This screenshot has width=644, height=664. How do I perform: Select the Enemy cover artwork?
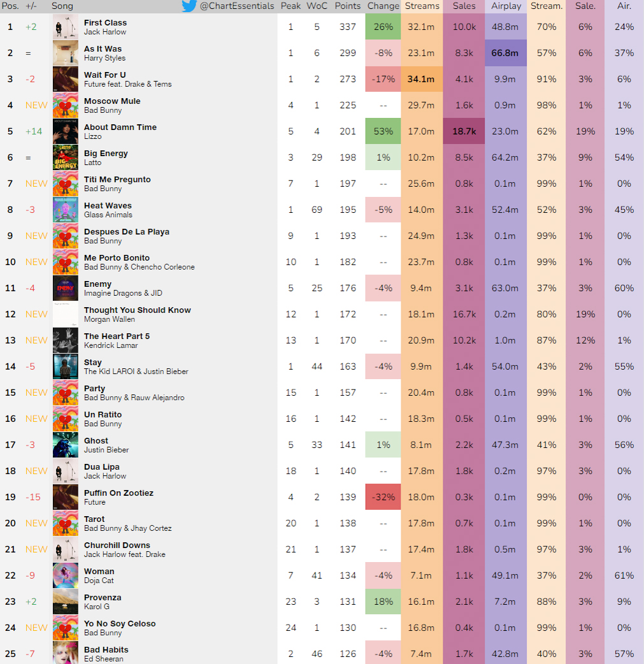click(x=66, y=288)
